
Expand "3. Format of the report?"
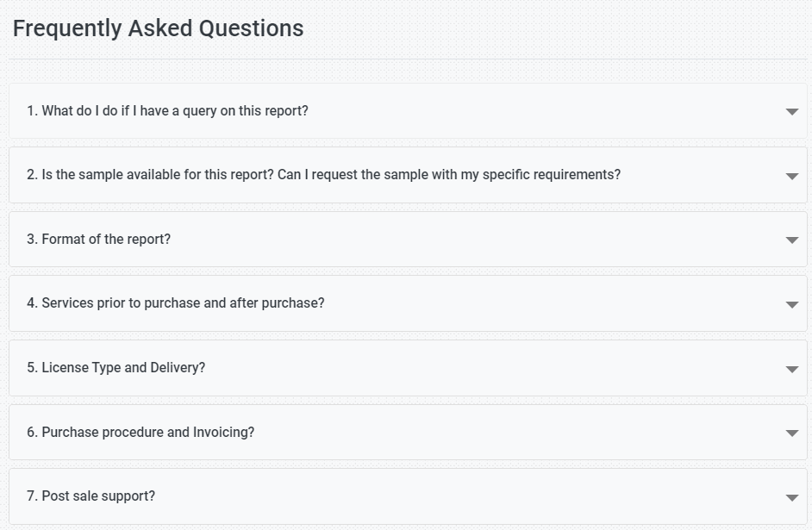tap(98, 240)
